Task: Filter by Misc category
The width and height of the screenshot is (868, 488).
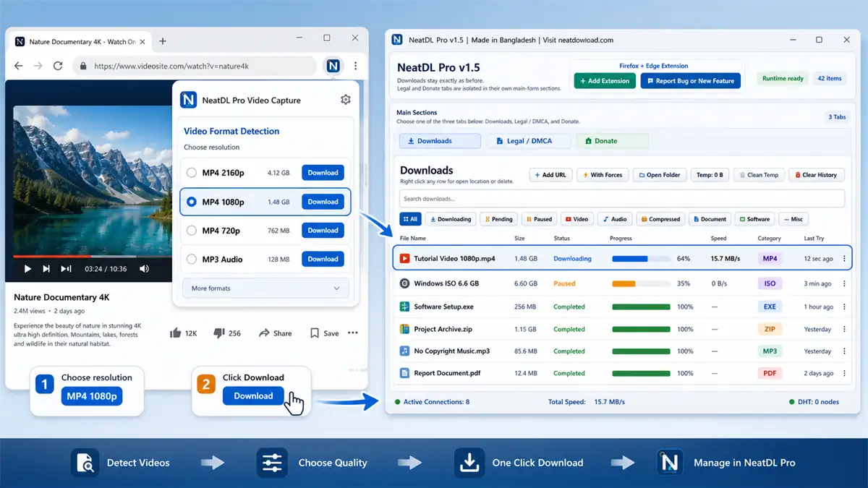Action: 793,219
